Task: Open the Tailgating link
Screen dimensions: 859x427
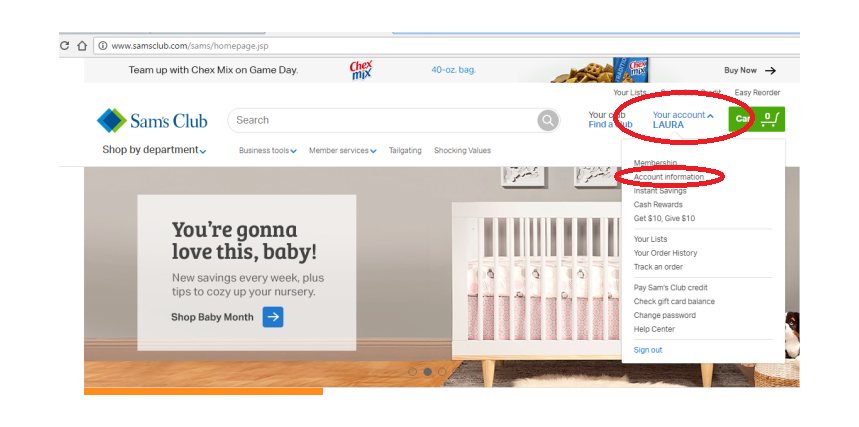Action: tap(405, 150)
